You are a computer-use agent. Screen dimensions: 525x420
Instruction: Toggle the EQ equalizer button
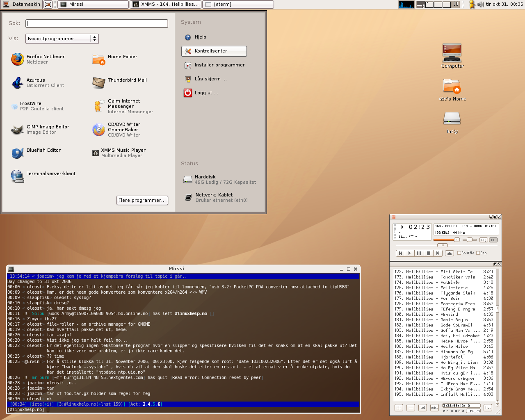(x=484, y=240)
